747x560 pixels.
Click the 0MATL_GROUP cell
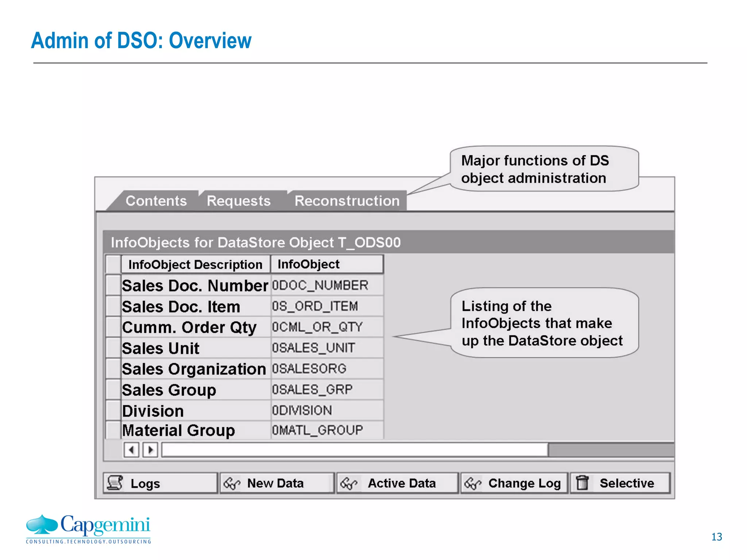tap(327, 430)
